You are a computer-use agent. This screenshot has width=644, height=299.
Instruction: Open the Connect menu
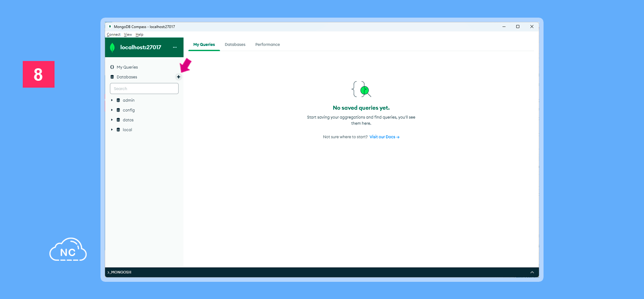click(x=114, y=34)
